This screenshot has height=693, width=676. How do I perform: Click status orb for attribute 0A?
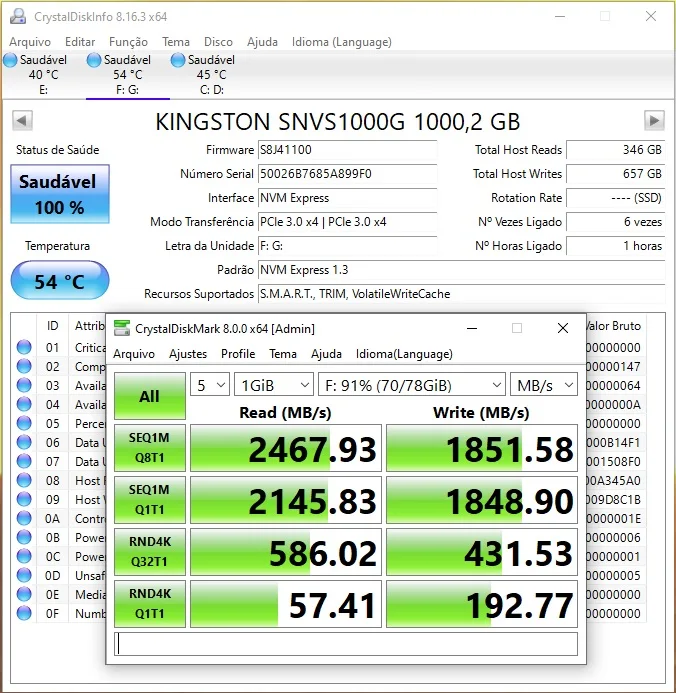tap(24, 518)
